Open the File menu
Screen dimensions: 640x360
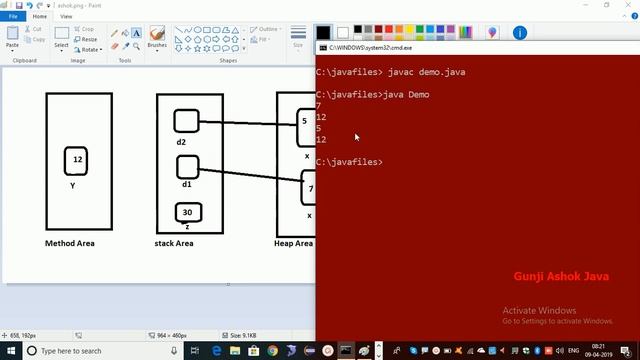13,16
